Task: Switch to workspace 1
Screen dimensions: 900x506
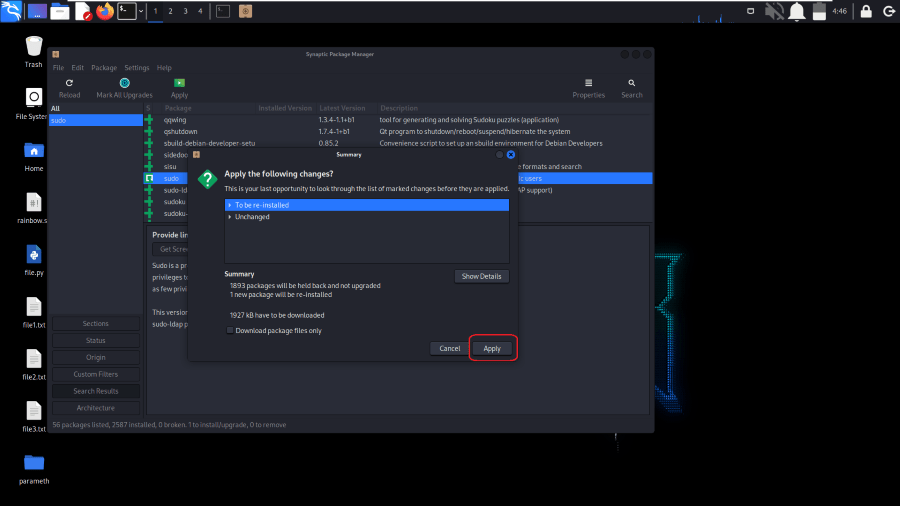Action: 156,11
